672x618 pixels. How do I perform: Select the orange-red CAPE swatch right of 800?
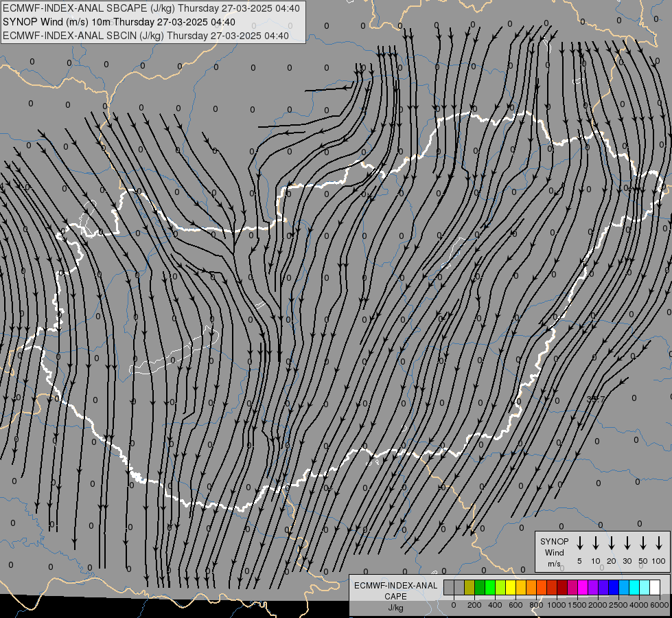click(x=542, y=587)
